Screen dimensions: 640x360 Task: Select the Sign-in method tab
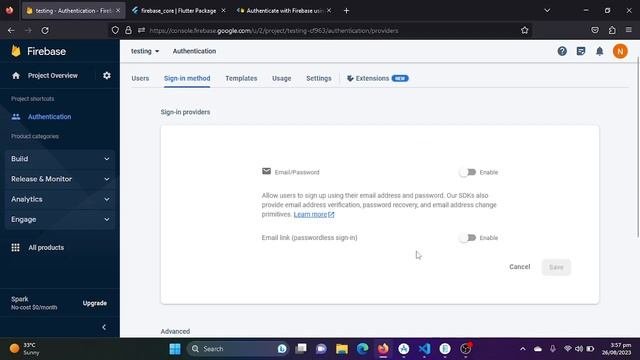(187, 78)
